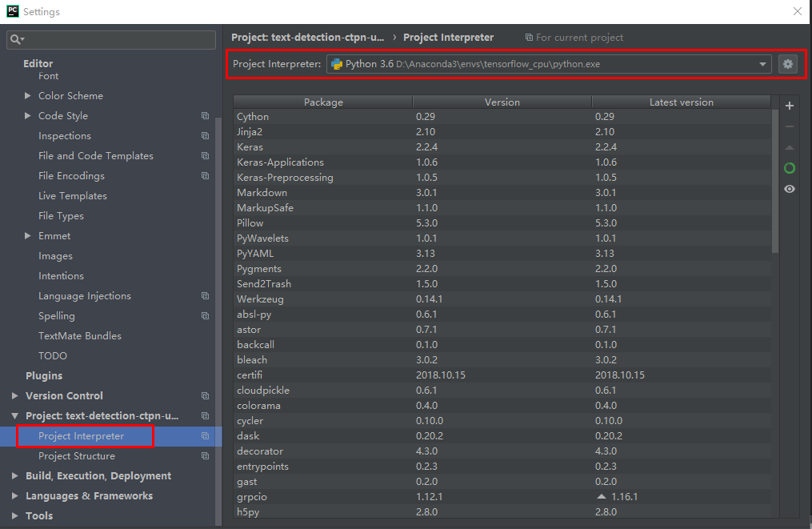Select the PyYAML package row
Viewport: 812px width, 529px height.
coord(502,254)
